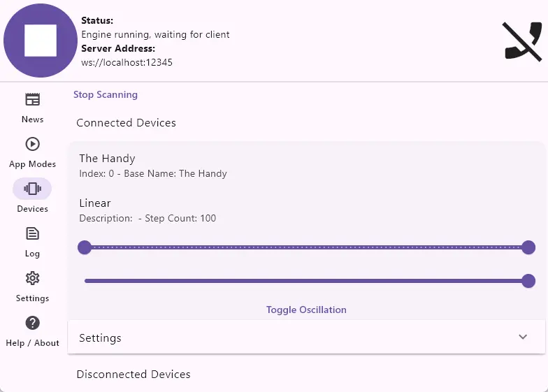Click Stop Scanning link
The width and height of the screenshot is (548, 392).
pos(106,95)
